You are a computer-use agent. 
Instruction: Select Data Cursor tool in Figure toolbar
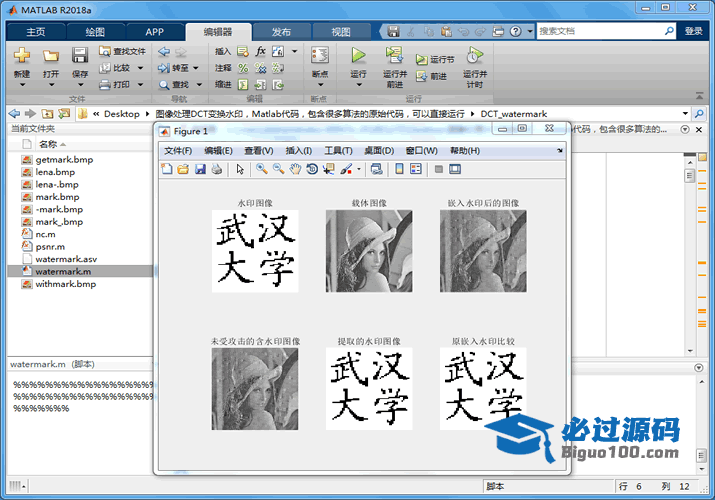328,169
